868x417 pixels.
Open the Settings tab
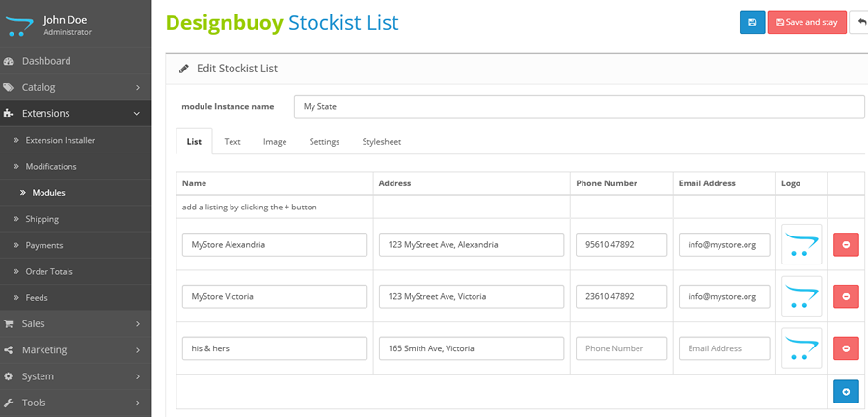[324, 142]
